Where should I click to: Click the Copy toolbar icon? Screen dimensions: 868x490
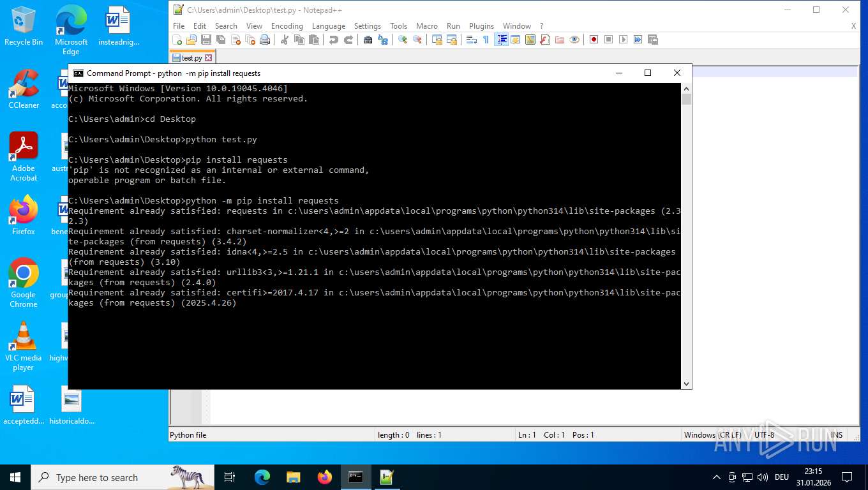click(x=299, y=40)
